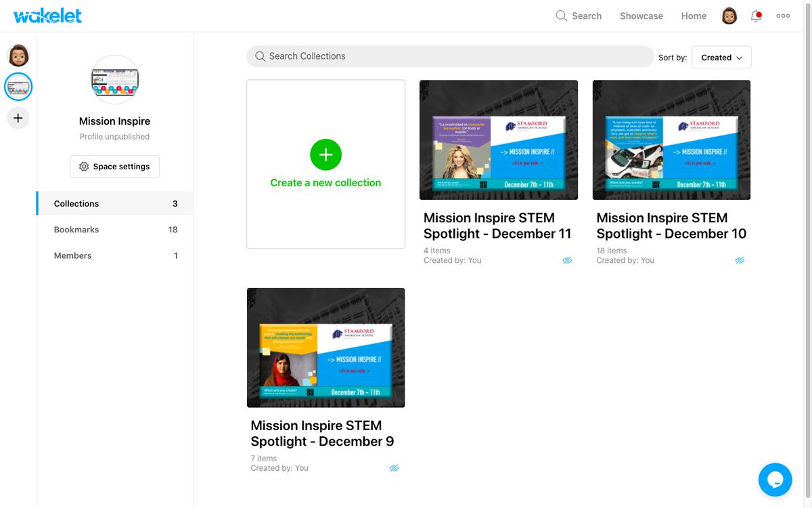Click the 18 items count text
The image size is (812, 508).
612,251
